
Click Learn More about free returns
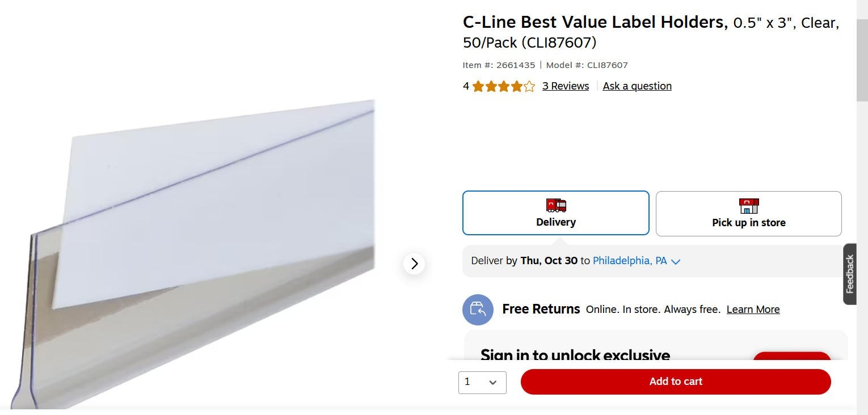click(x=753, y=309)
